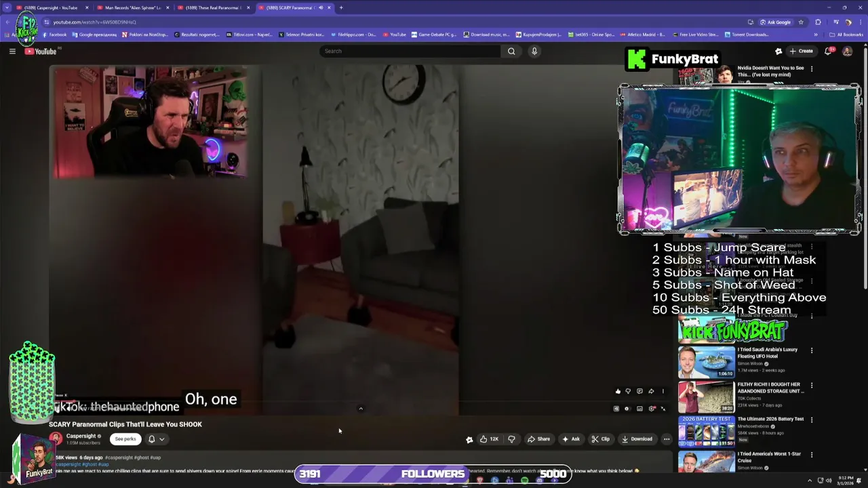Open the in-player overlay three-dot menu

pos(663,391)
